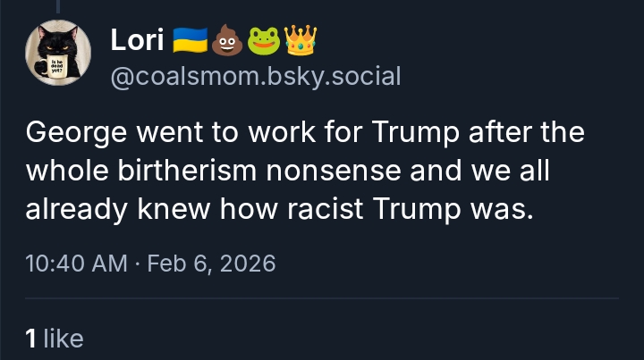Open the display name Lori
This screenshot has width=644, height=360.
(x=134, y=39)
